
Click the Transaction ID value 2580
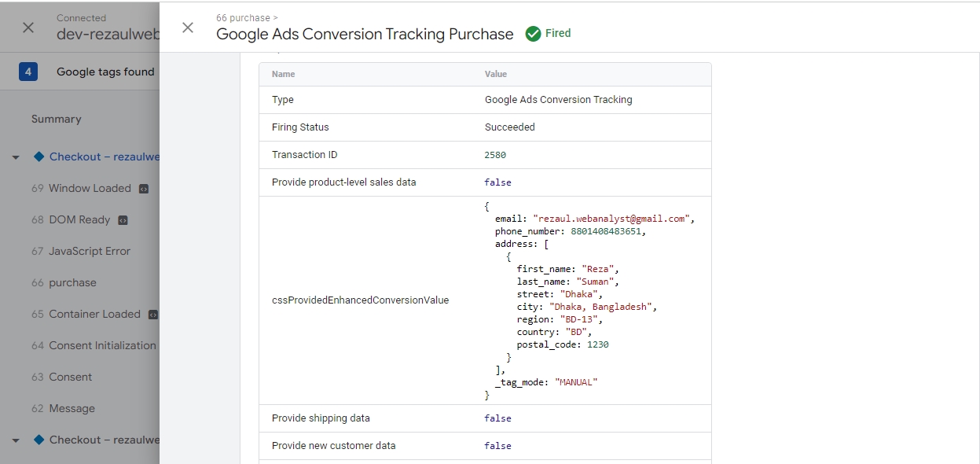pyautogui.click(x=495, y=155)
